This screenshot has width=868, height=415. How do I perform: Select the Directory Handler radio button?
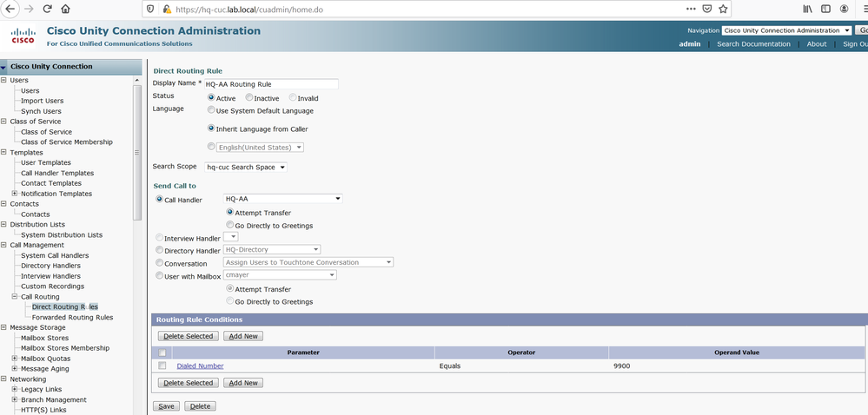[x=159, y=250]
